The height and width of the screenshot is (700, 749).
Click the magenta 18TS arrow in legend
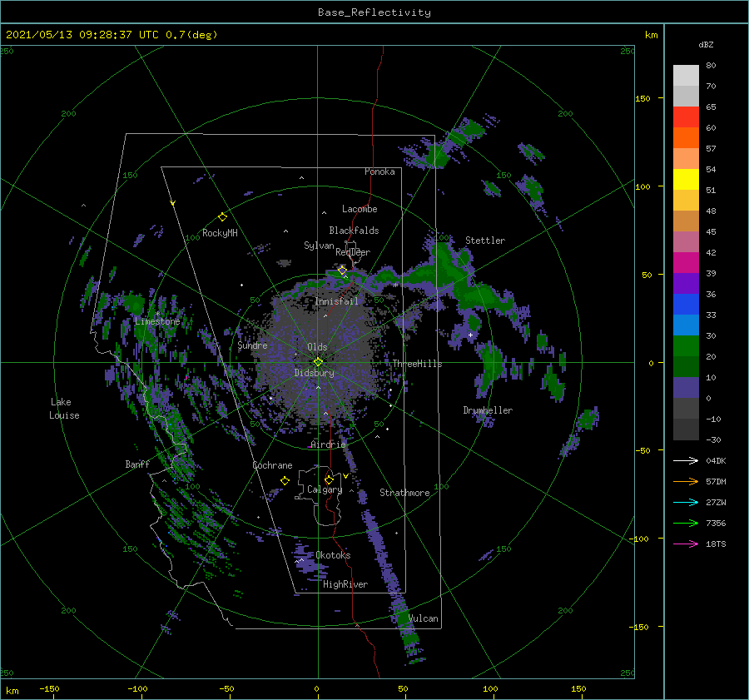click(686, 544)
